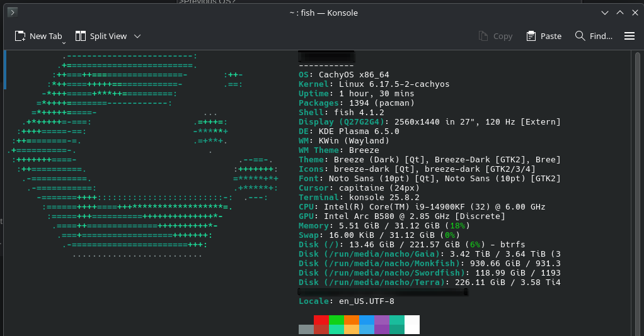Click the Split View button
The width and height of the screenshot is (644, 336).
(x=101, y=36)
